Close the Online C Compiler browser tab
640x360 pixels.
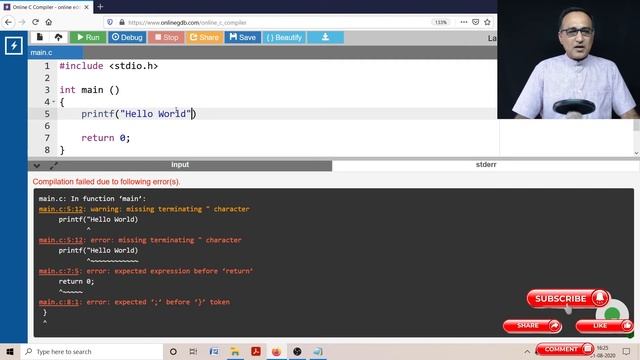point(86,7)
